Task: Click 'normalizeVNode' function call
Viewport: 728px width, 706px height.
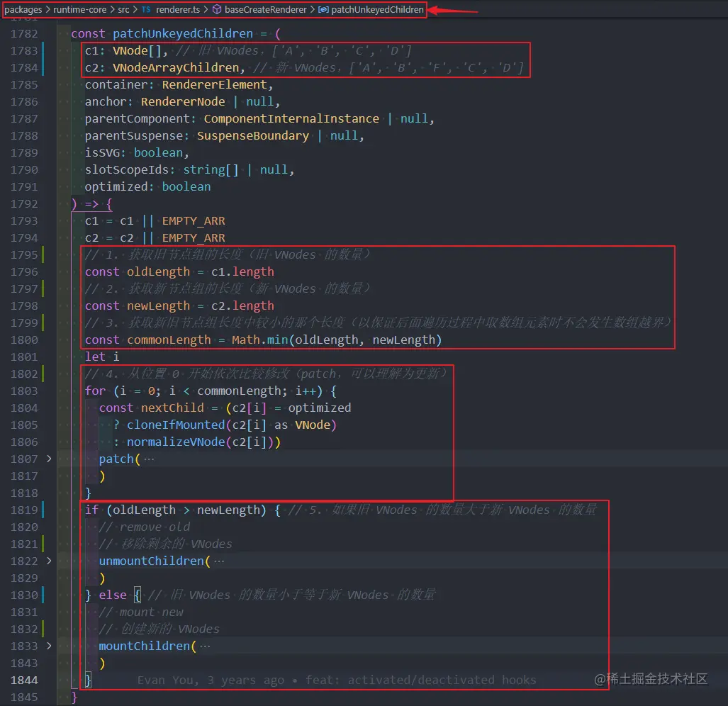Action: pyautogui.click(x=176, y=442)
